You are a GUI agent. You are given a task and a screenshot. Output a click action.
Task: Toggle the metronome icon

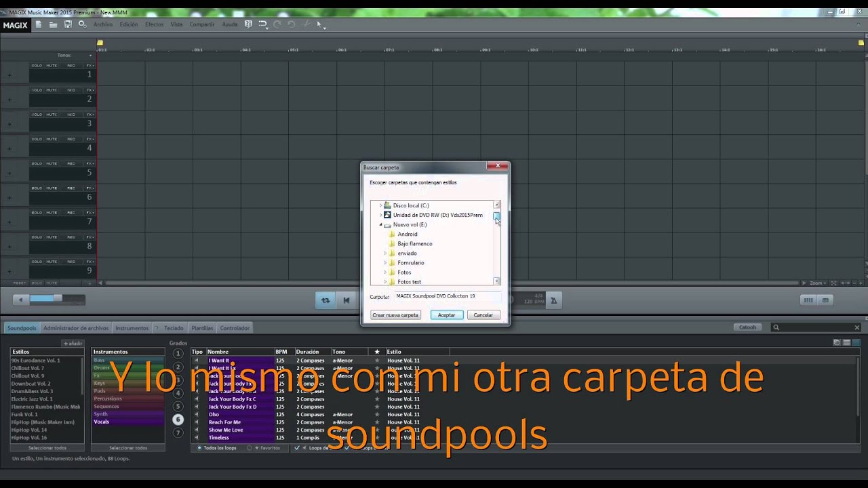(553, 300)
